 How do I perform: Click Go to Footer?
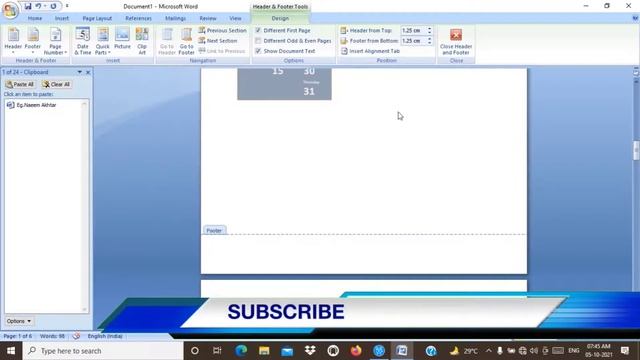point(187,41)
